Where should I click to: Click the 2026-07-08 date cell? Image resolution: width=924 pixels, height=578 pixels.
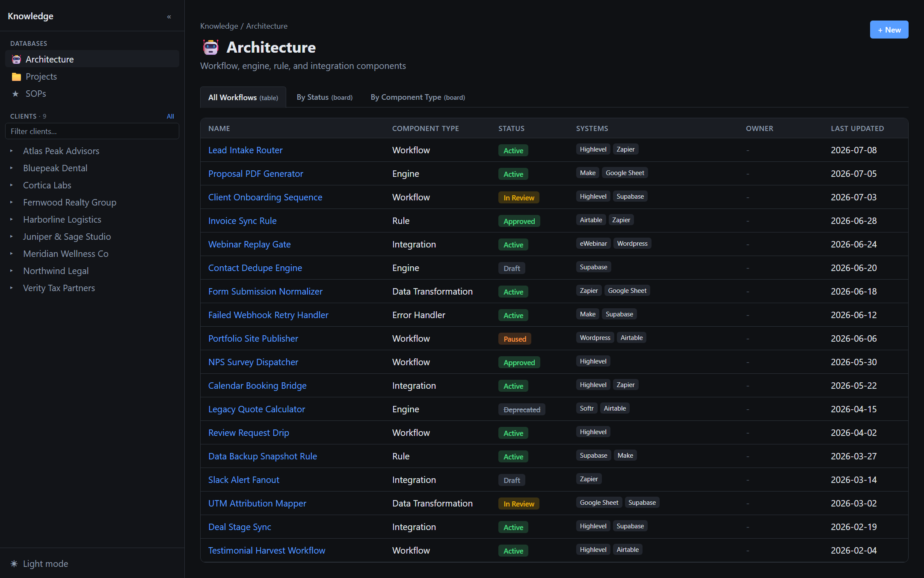click(x=853, y=150)
